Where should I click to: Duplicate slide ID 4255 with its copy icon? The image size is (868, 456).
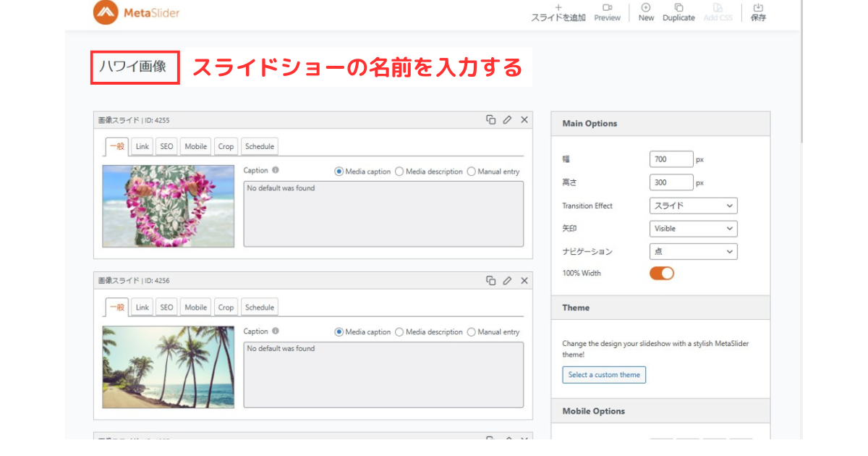(491, 119)
